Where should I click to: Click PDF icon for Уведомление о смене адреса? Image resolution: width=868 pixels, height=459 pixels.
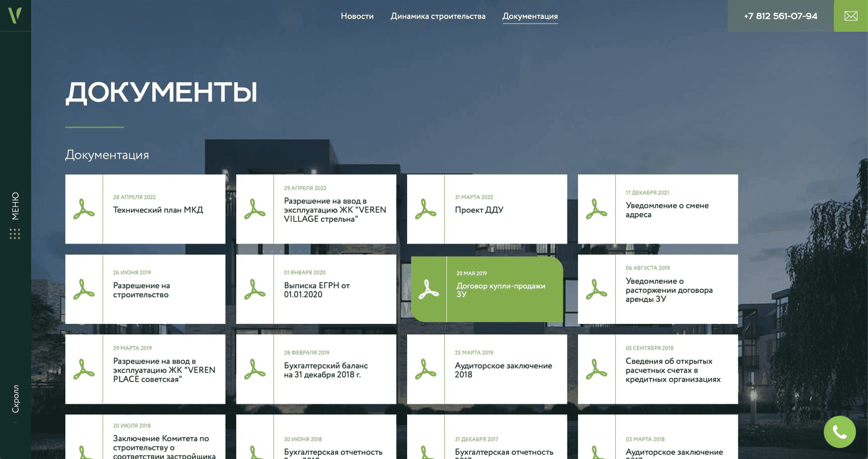597,209
